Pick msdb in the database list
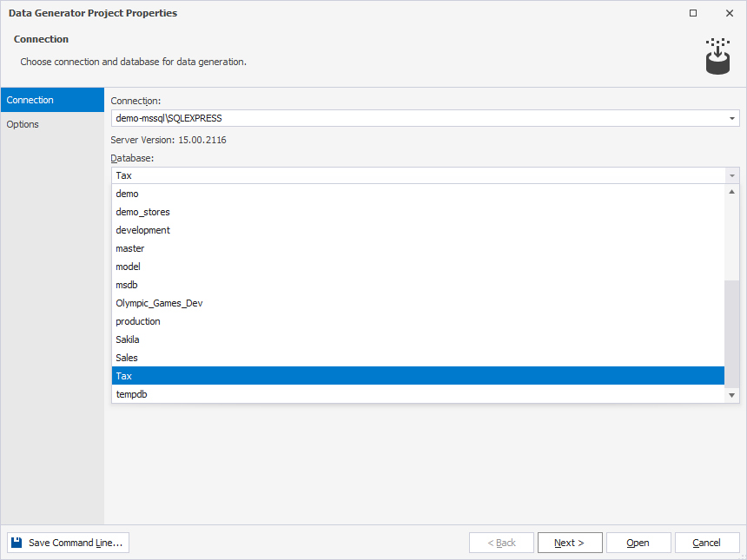The image size is (747, 560). point(418,285)
